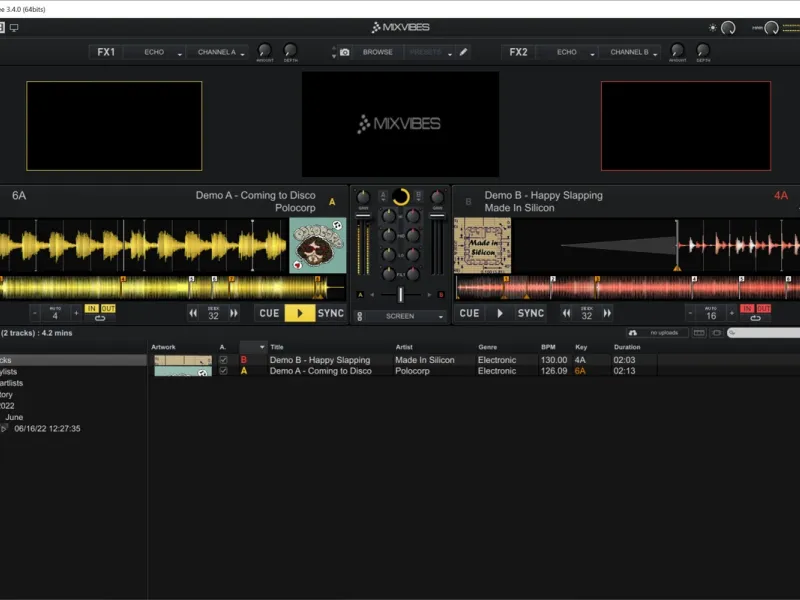
Task: Sort the track list by Key column
Action: click(581, 347)
